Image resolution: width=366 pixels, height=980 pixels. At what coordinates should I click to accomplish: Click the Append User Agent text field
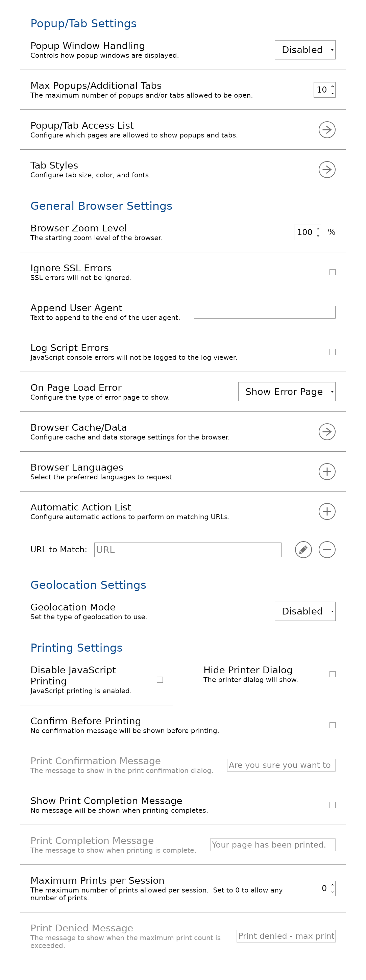tap(264, 312)
